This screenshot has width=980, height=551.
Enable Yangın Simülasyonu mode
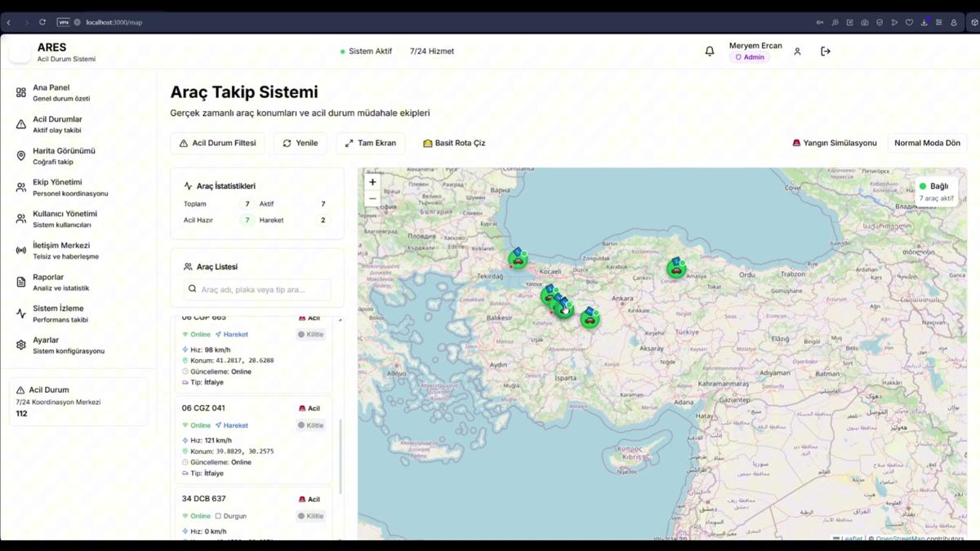833,142
